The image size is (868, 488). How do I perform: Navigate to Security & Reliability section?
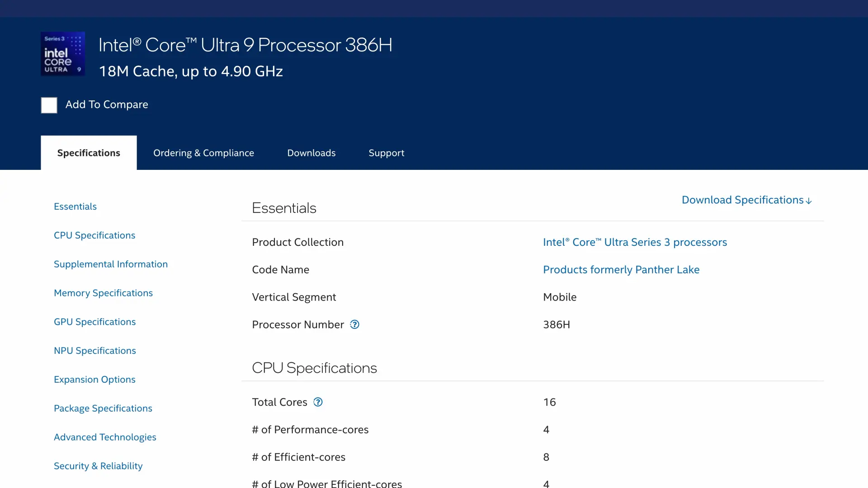98,466
